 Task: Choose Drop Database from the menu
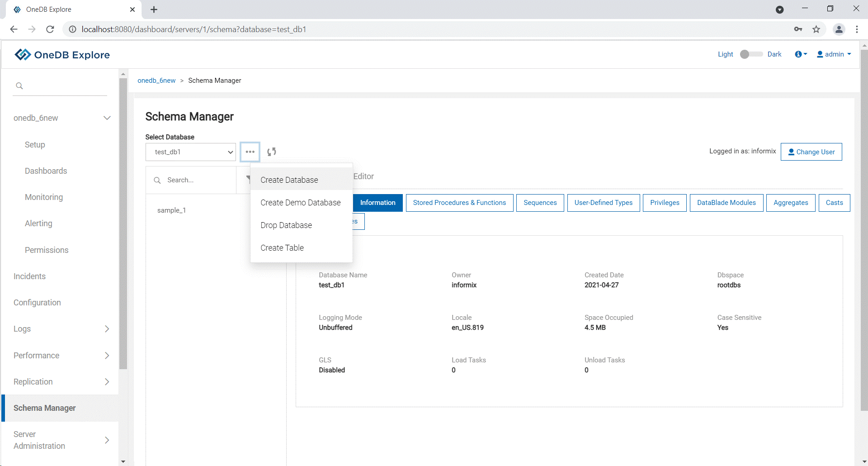[286, 225]
